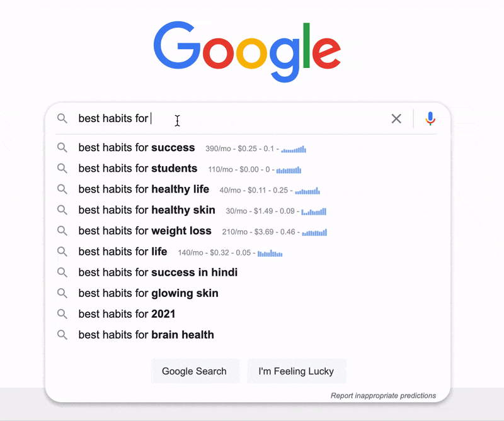Click the trend bar chart for 'best habits for life'
Image resolution: width=504 pixels, height=421 pixels.
(x=270, y=253)
